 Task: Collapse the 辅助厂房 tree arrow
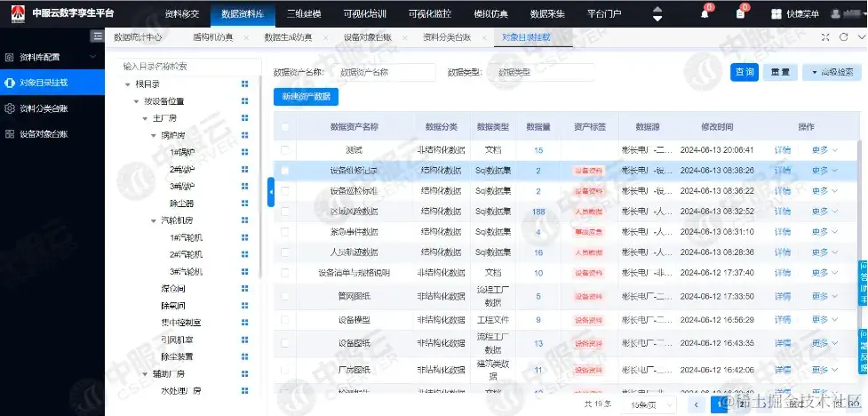(145, 374)
